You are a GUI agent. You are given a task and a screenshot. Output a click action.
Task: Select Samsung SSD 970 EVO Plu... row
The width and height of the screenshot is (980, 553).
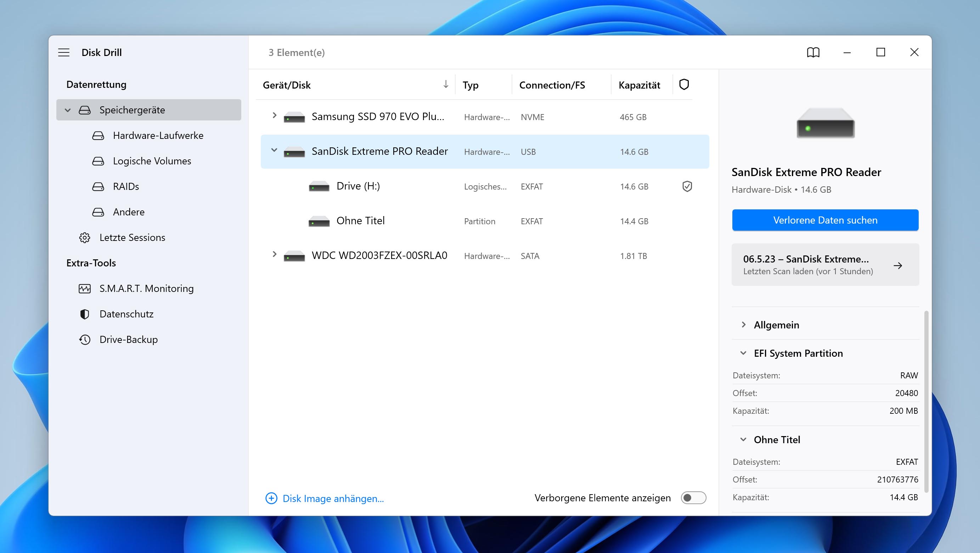pos(485,117)
